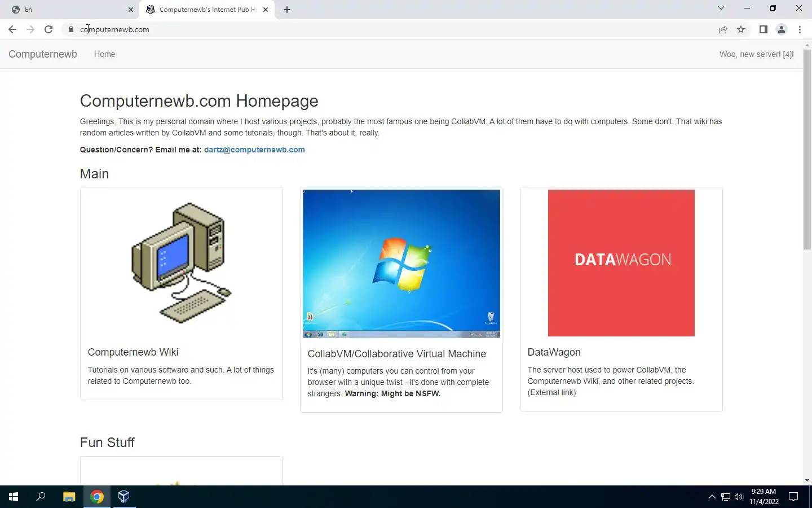This screenshot has width=812, height=508.
Task: Open the taskbar clock and date
Action: click(764, 497)
